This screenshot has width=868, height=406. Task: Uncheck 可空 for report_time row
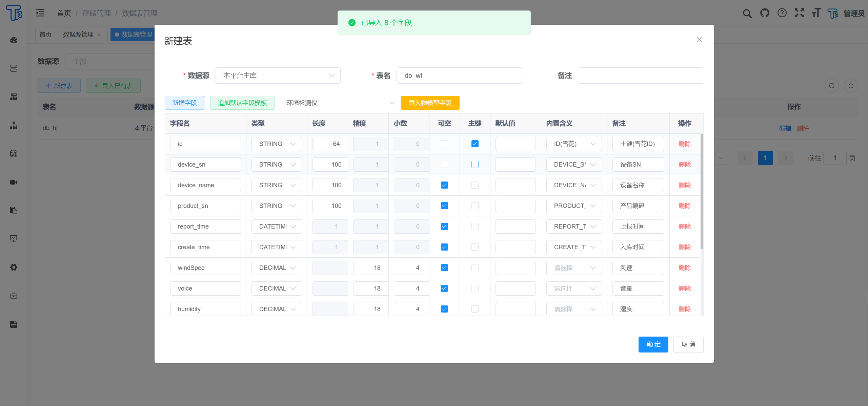pyautogui.click(x=444, y=227)
